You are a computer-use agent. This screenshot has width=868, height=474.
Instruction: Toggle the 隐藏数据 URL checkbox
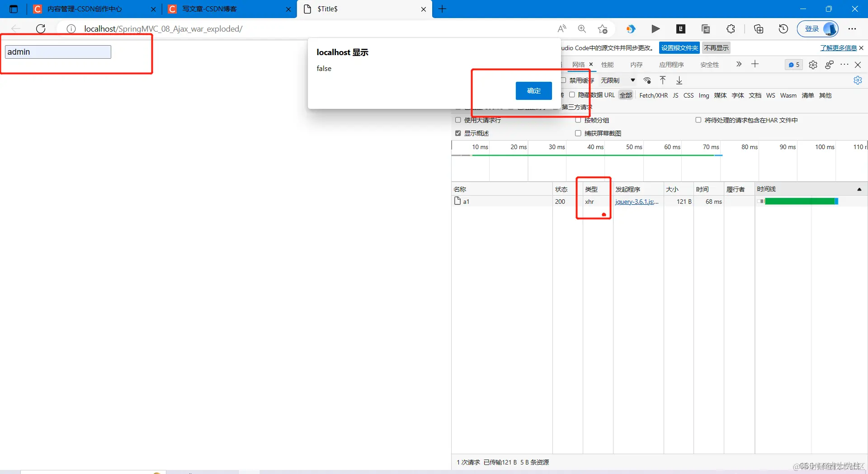coord(572,95)
